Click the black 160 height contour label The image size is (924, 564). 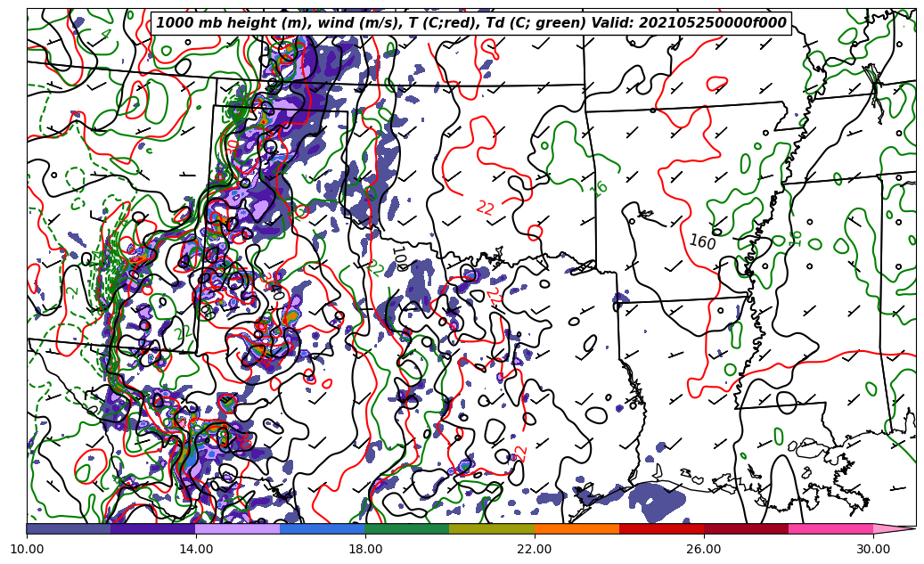[702, 241]
